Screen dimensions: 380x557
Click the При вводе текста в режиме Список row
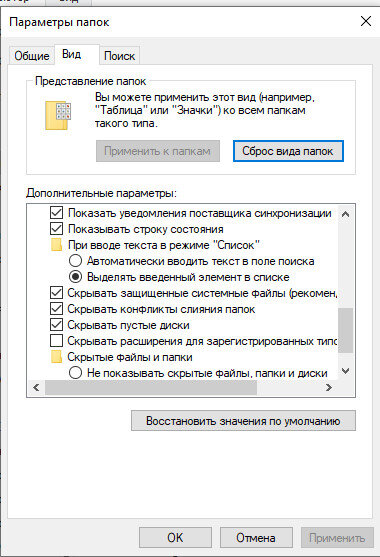pos(164,245)
